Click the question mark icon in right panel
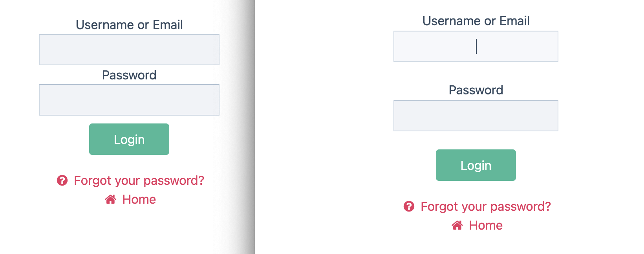Image resolution: width=644 pixels, height=254 pixels. (x=409, y=206)
